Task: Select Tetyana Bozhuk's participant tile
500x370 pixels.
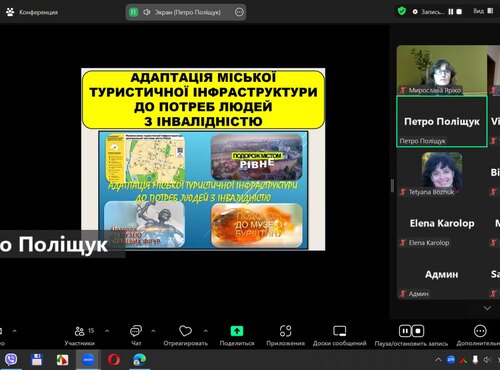Action: coord(442,173)
